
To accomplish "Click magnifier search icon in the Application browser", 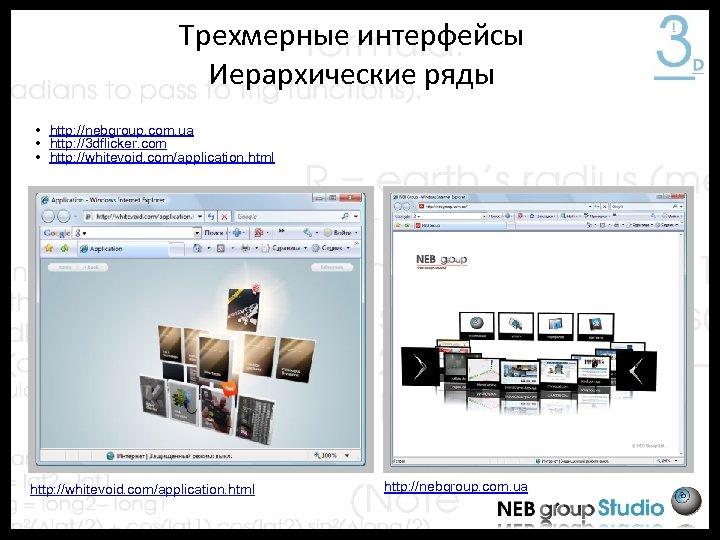I will click(345, 216).
